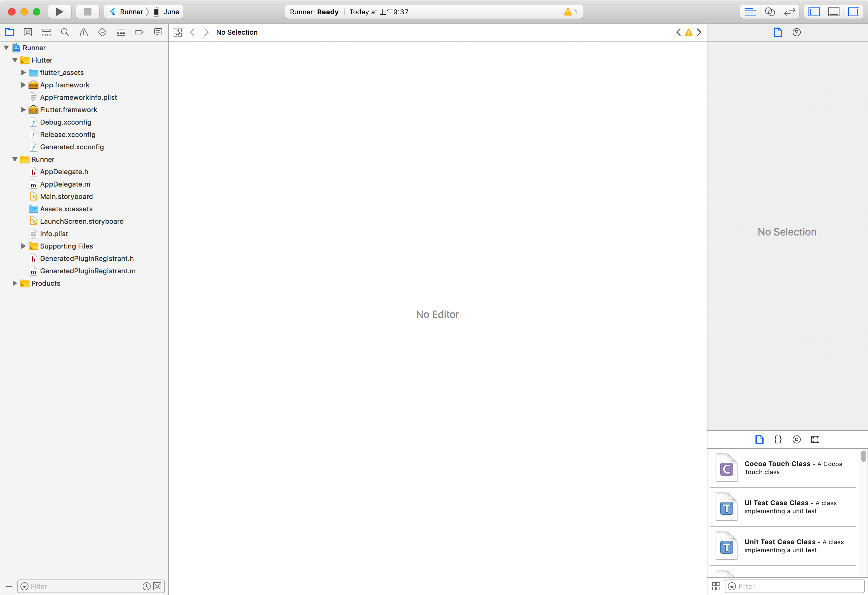Show the Quick Help inspector

(797, 33)
